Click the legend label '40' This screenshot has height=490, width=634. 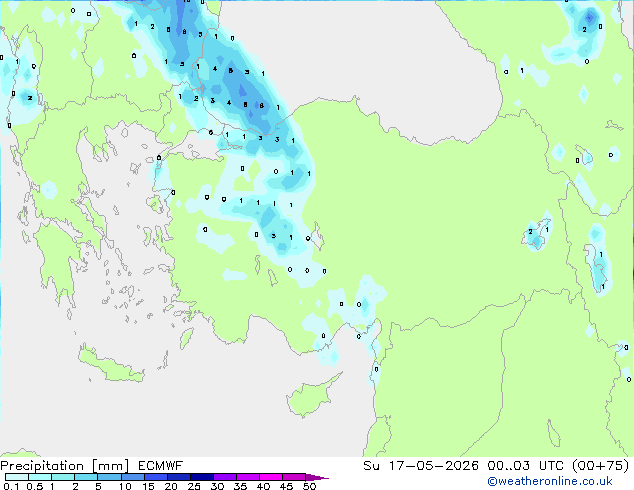(x=263, y=486)
